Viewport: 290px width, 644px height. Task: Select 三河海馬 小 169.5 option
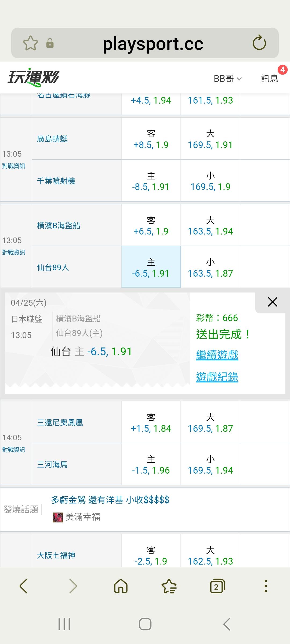tap(210, 464)
